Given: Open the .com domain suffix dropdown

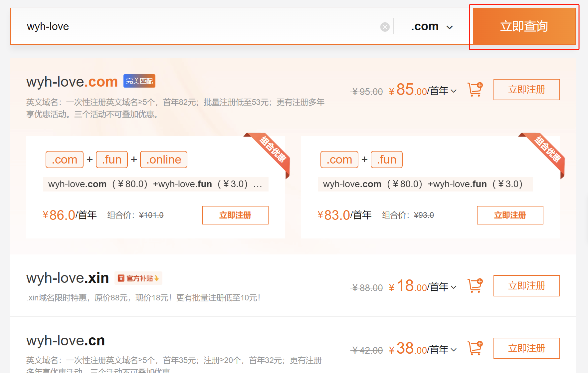Looking at the screenshot, I should click(432, 27).
